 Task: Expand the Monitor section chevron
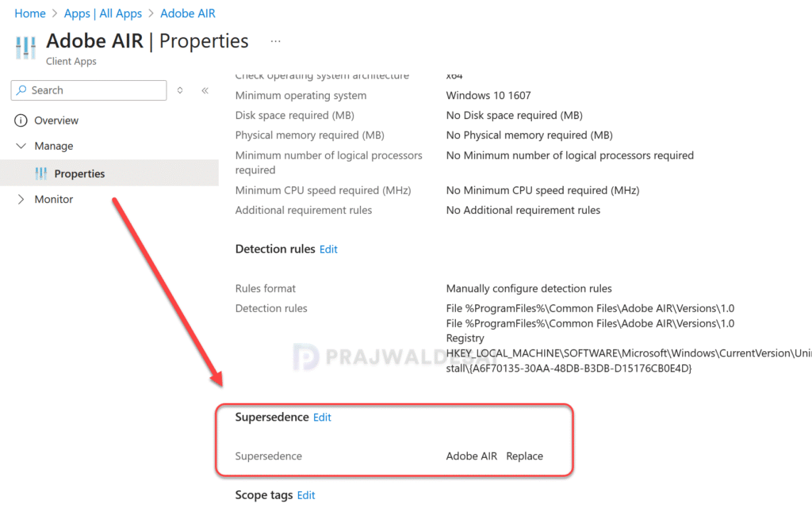21,200
